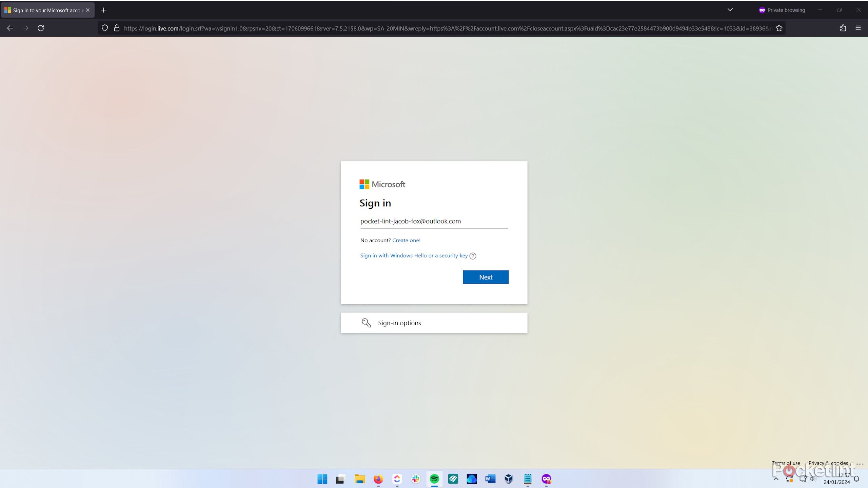868x488 pixels.
Task: Launch VirtualBox from the taskbar
Action: coord(508,479)
